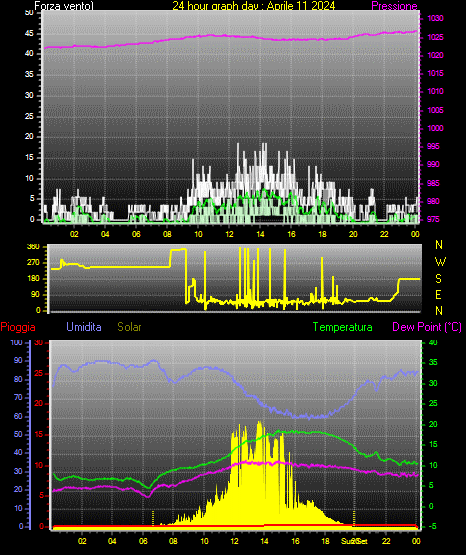Select the 985 pressure axis value
The image size is (466, 555).
coord(433,183)
